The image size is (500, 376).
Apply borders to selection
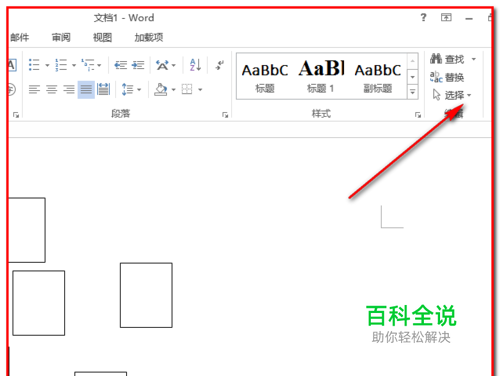pos(187,89)
